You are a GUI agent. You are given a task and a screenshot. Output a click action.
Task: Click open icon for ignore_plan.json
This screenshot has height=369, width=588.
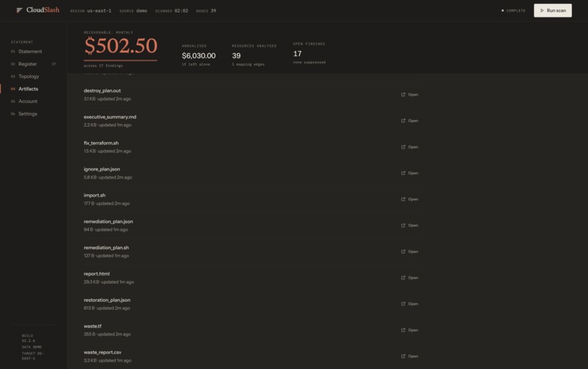[403, 174]
